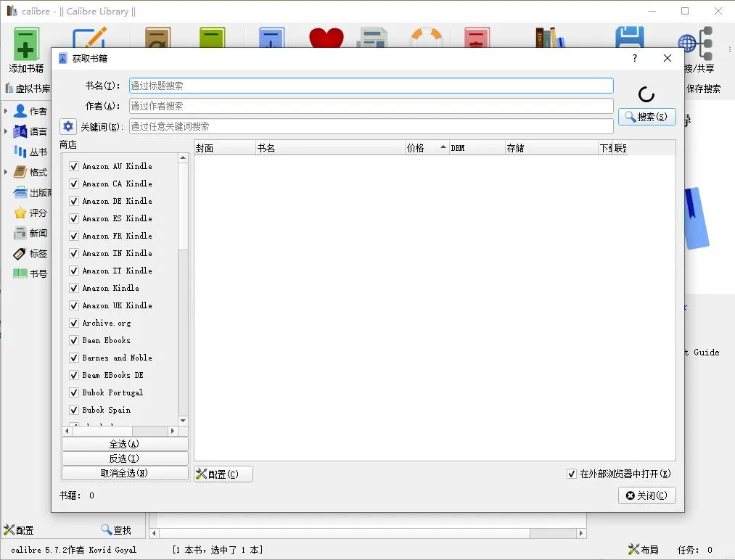Click the Calibre Library bookshelf icon
The width and height of the screenshot is (735, 560).
pyautogui.click(x=550, y=38)
